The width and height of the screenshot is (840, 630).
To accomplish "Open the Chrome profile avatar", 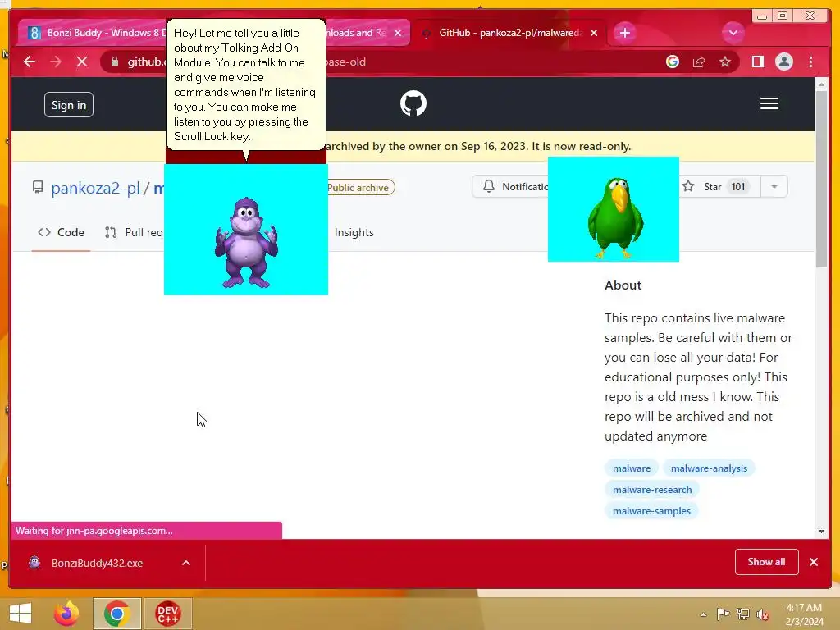I will pos(783,62).
